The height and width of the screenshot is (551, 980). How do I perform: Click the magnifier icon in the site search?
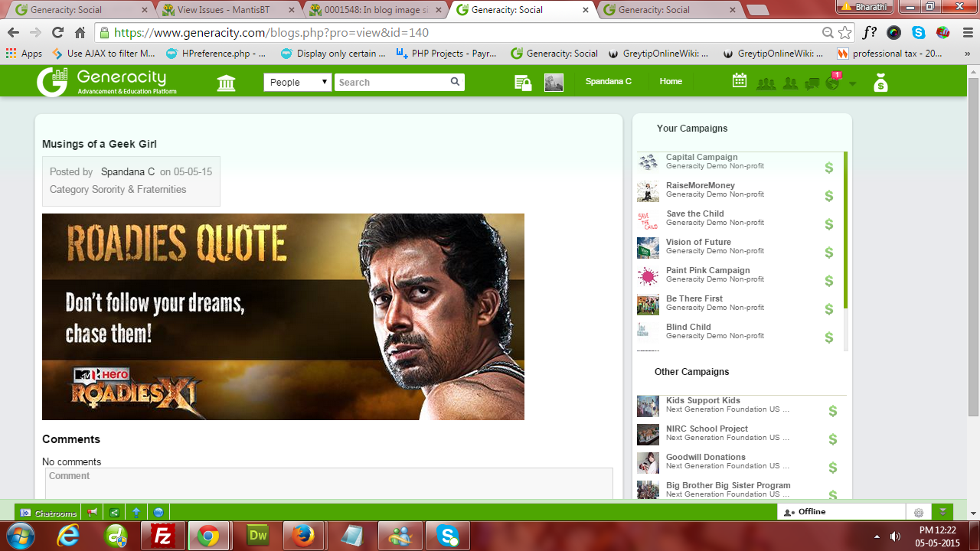[455, 82]
